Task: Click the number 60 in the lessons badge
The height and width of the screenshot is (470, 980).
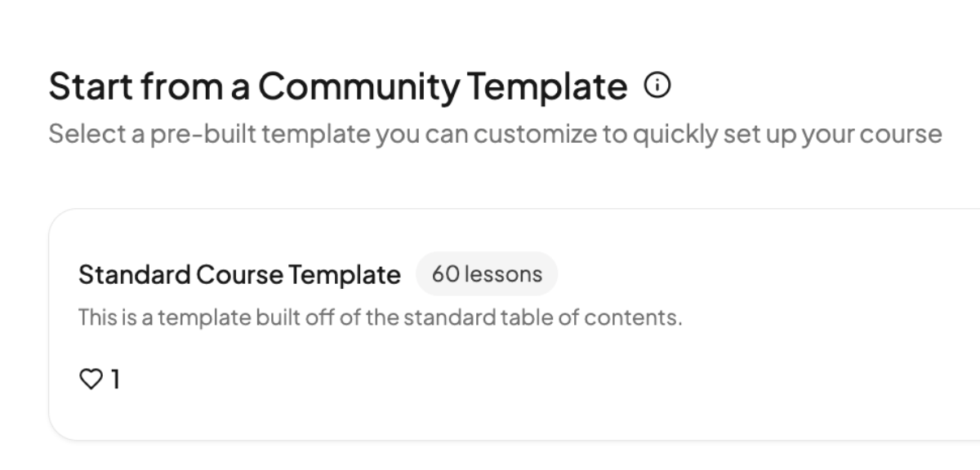Action: (445, 274)
